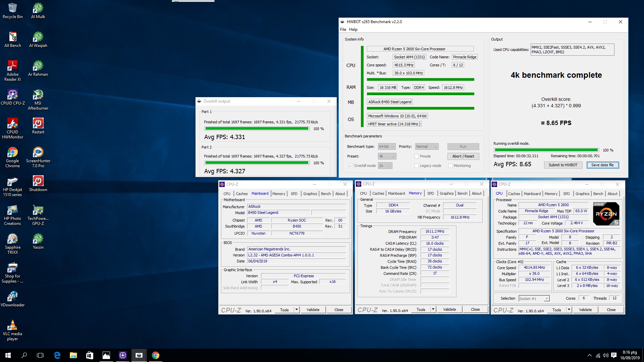Screen dimensions: 644x362
Task: Open the Action Center notifications icon
Action: [614, 355]
